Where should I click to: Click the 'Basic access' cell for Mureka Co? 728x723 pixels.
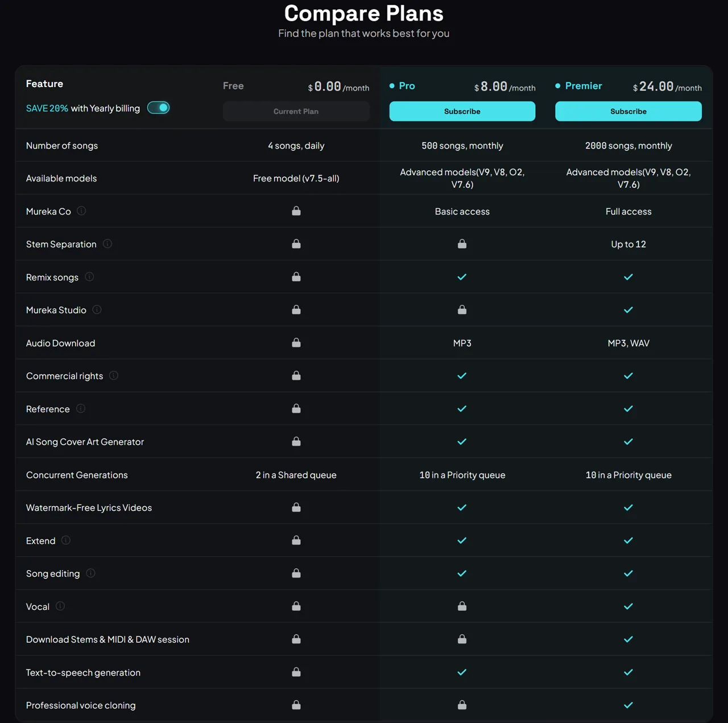462,212
